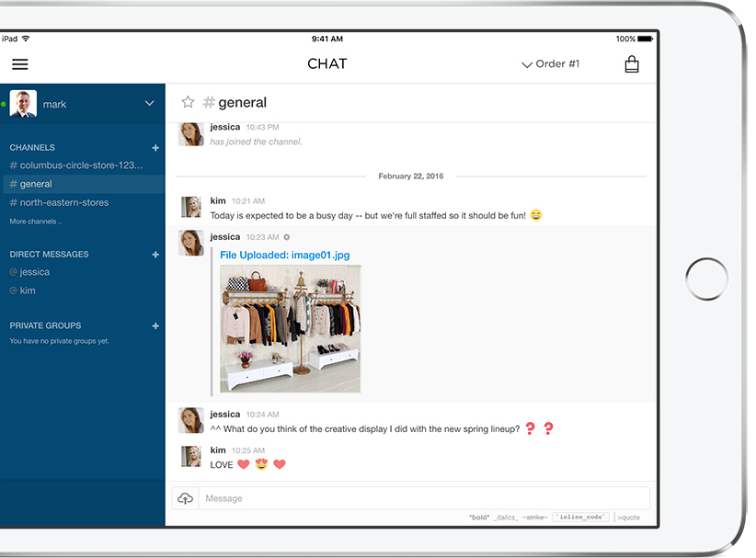Open File Uploaded: image01.jpg link
Image resolution: width=756 pixels, height=558 pixels.
pos(284,255)
